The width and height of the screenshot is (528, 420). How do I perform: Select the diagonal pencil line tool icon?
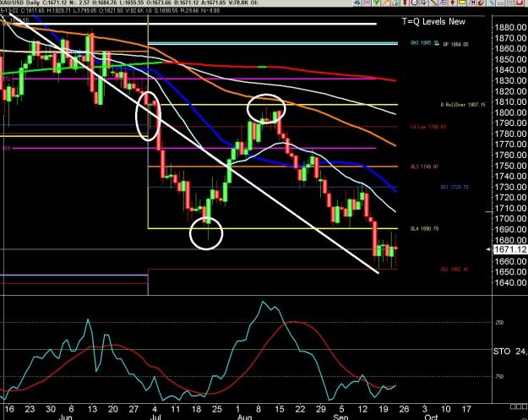point(433,3)
